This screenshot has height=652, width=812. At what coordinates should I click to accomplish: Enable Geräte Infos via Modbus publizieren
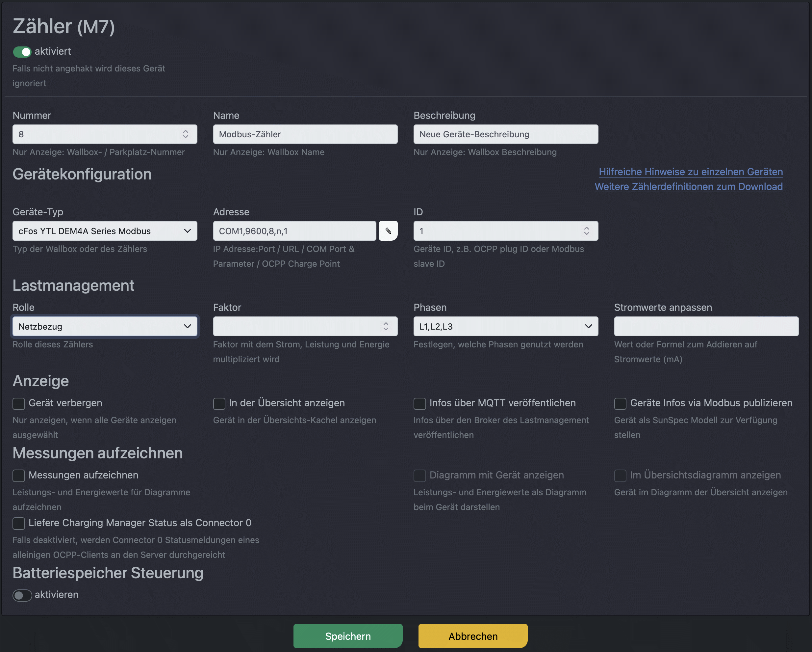tap(620, 404)
